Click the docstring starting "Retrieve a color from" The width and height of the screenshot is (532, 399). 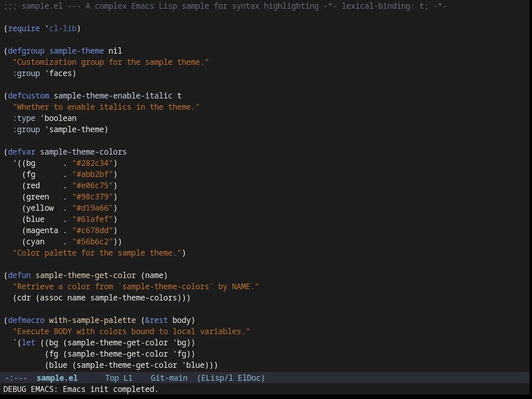click(136, 286)
